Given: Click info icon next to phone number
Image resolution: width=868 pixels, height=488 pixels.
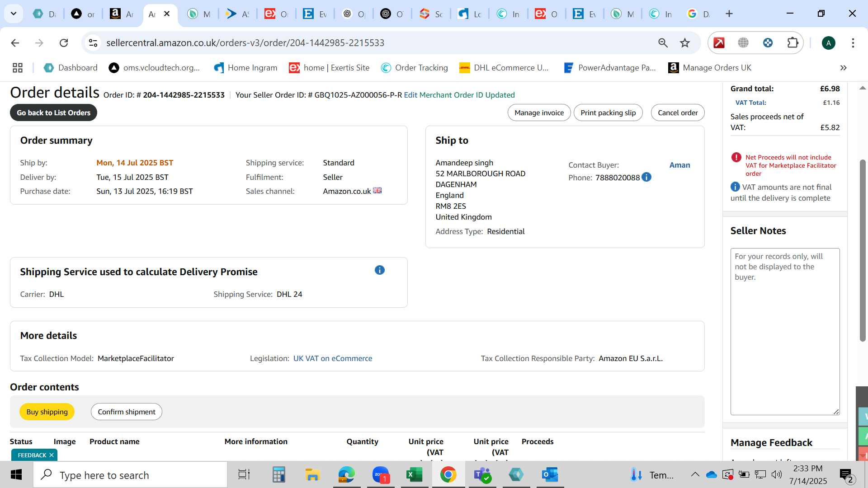Looking at the screenshot, I should [646, 177].
